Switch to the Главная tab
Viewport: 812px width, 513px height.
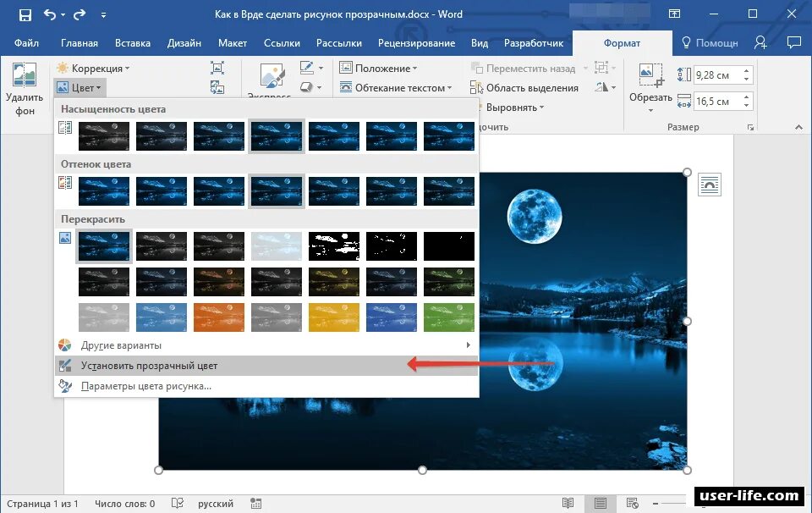point(80,43)
